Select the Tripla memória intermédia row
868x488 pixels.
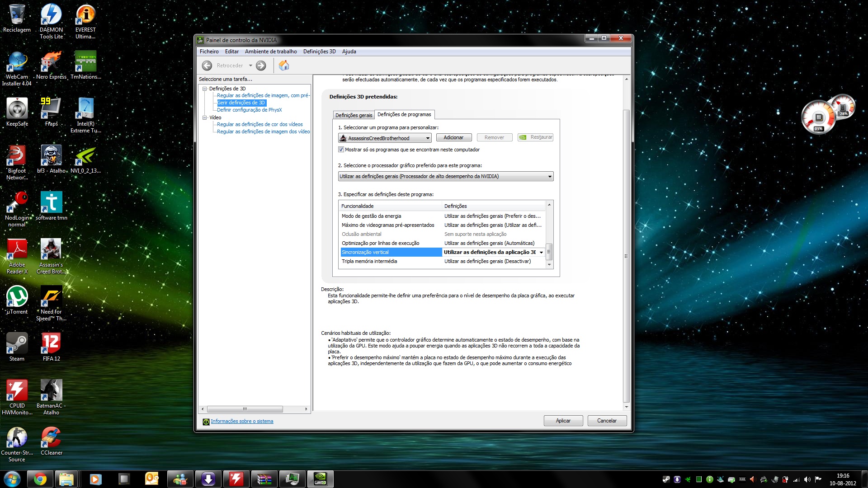coord(443,261)
